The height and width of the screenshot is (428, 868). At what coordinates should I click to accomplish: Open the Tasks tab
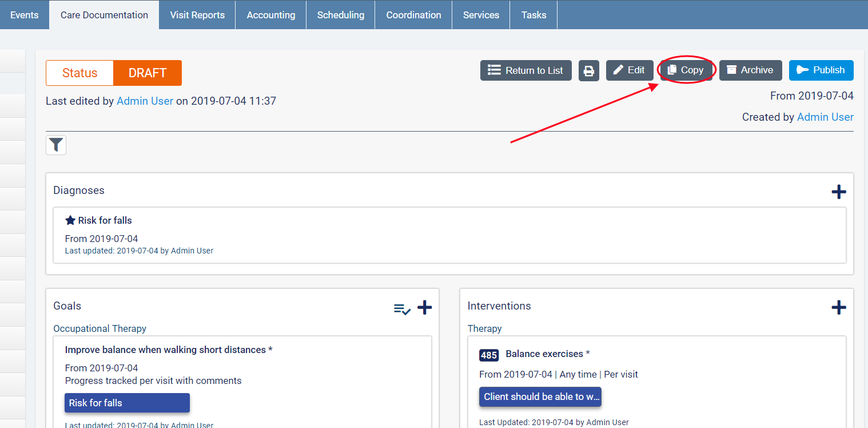tap(533, 15)
